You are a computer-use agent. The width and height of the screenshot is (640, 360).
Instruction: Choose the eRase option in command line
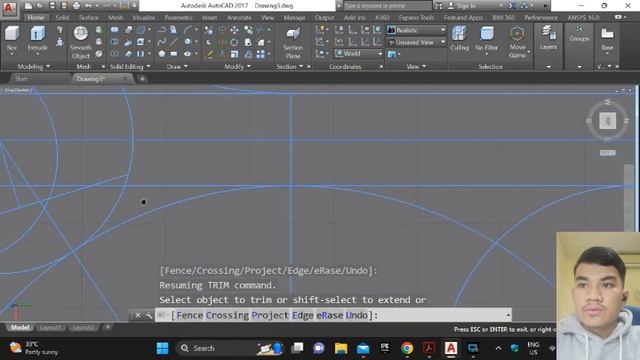(330, 315)
